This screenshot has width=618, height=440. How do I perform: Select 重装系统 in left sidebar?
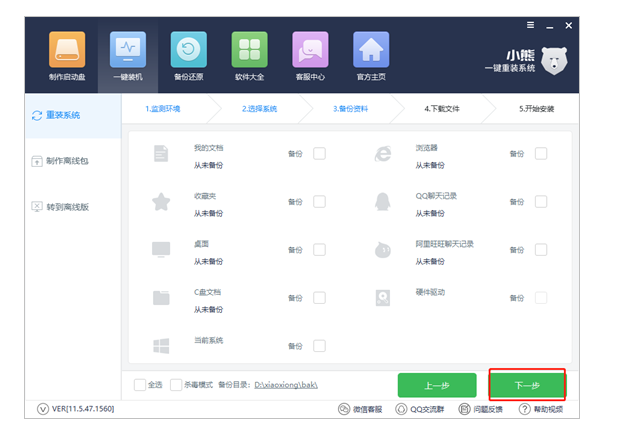tap(62, 115)
